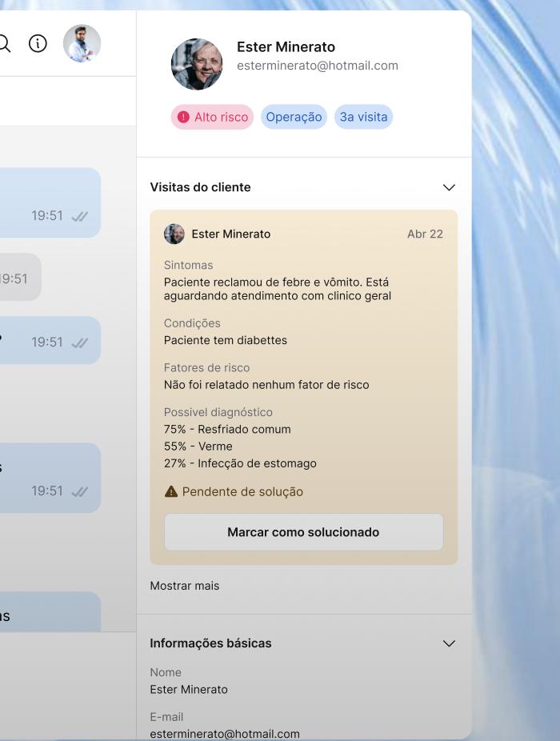Click the 55% - Verme diagnosis
Viewport: 560px width, 741px height.
198,446
